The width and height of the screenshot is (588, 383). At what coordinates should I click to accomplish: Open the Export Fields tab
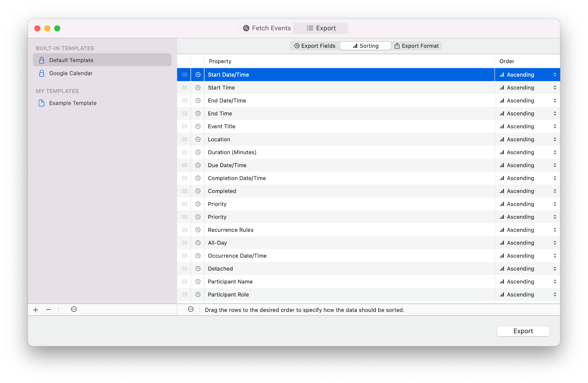315,46
